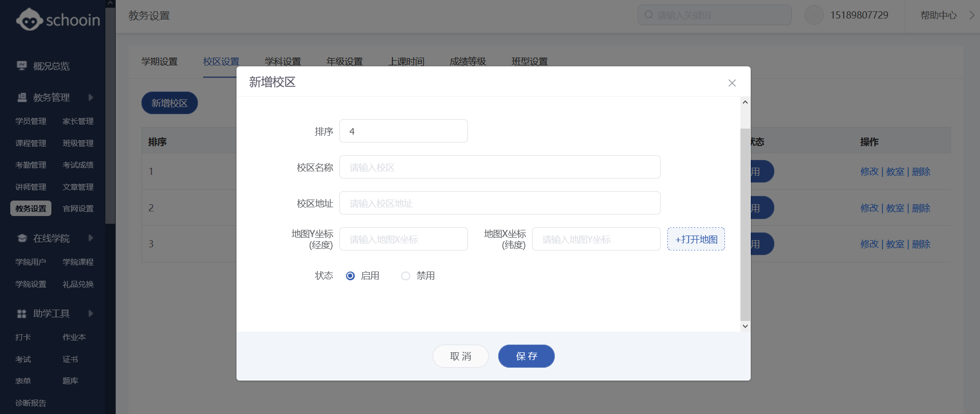
Task: Open 学员管理 in sidebar
Action: [x=31, y=121]
